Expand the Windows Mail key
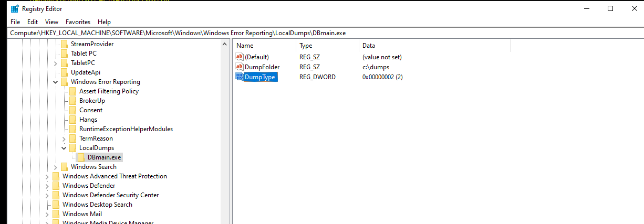 point(47,214)
